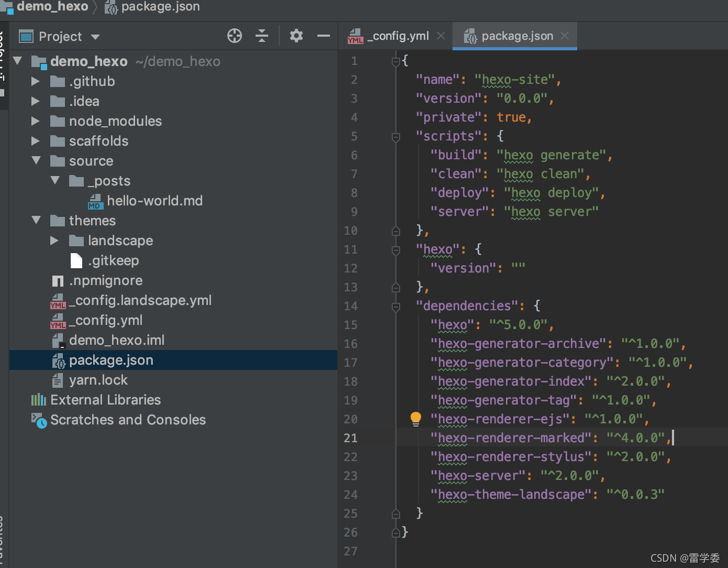728x568 pixels.
Task: Click the "hexo-theme-landscape" key text
Action: tap(511, 495)
